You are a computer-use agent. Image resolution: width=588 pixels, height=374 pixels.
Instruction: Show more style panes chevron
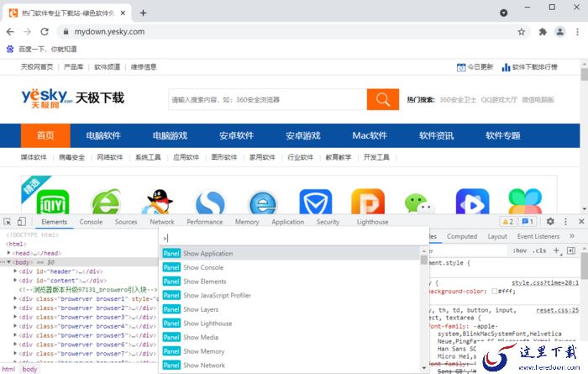click(572, 236)
